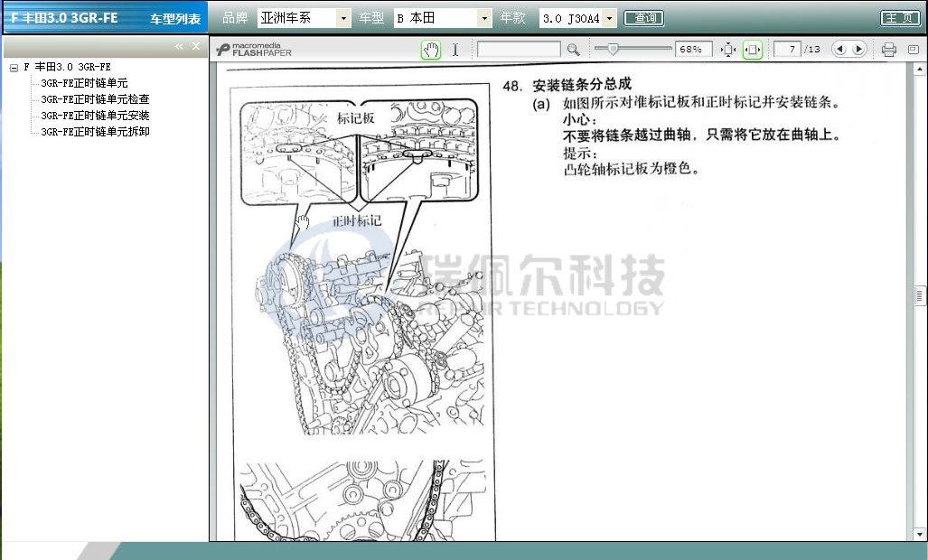Open the 品牌 brand dropdown

coord(343,18)
